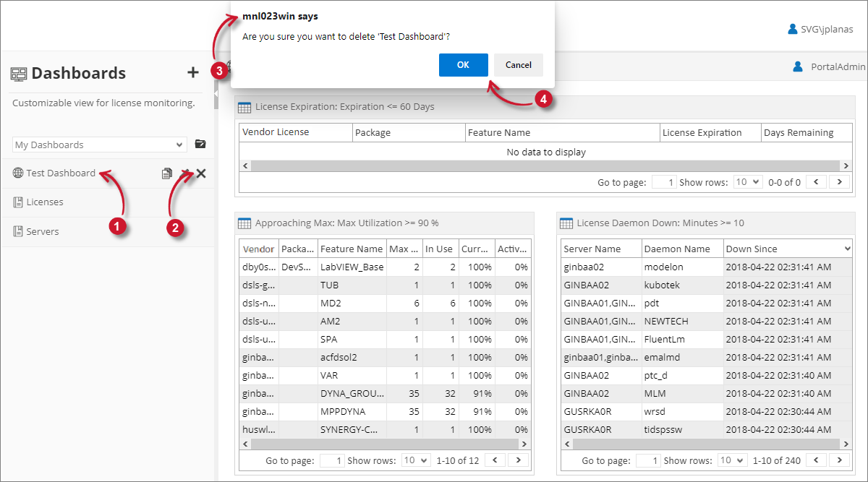Sort by License Expiration column header
The width and height of the screenshot is (868, 482).
[x=710, y=132]
